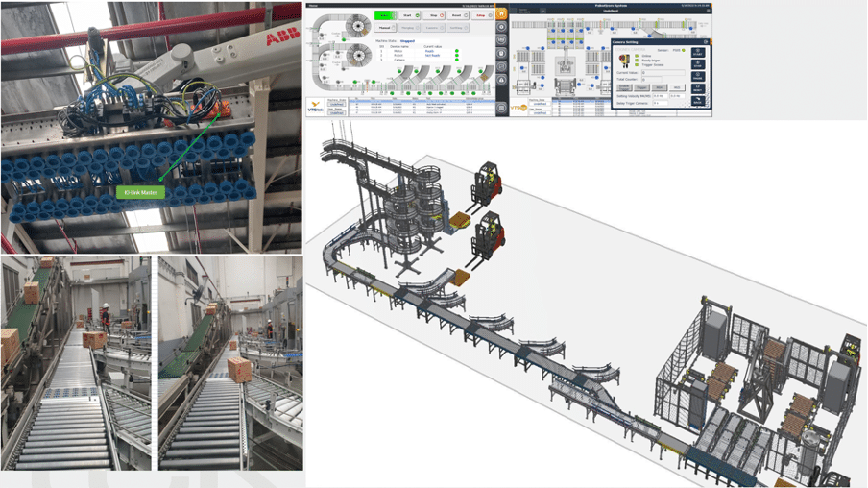
Task: Click START button in Camera Setting dialog
Action: (698, 53)
